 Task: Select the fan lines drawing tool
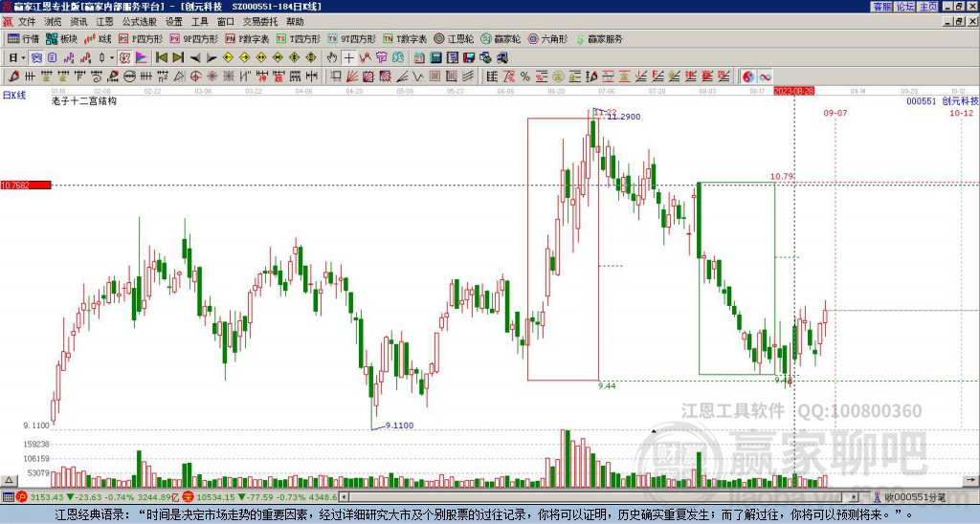pyautogui.click(x=352, y=76)
